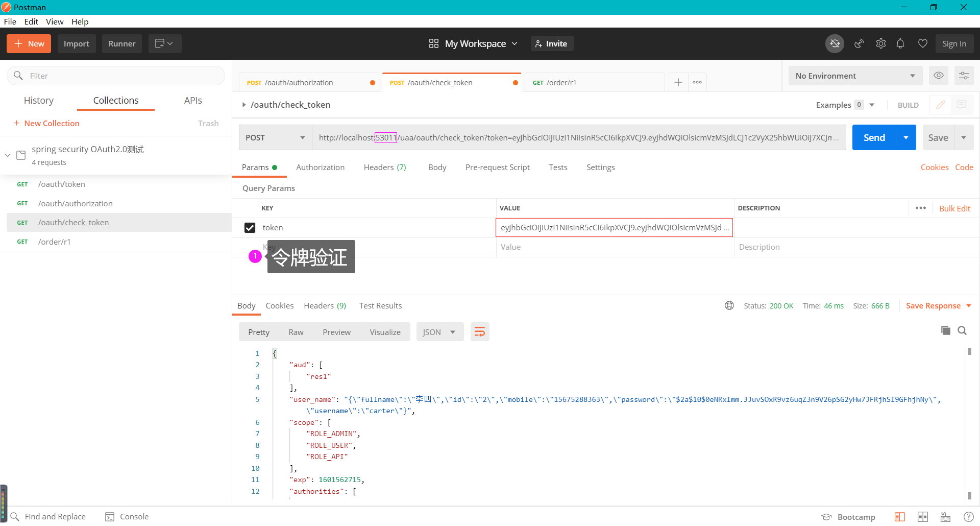Switch to GET /order/r1 tab
The image size is (980, 526).
click(595, 82)
